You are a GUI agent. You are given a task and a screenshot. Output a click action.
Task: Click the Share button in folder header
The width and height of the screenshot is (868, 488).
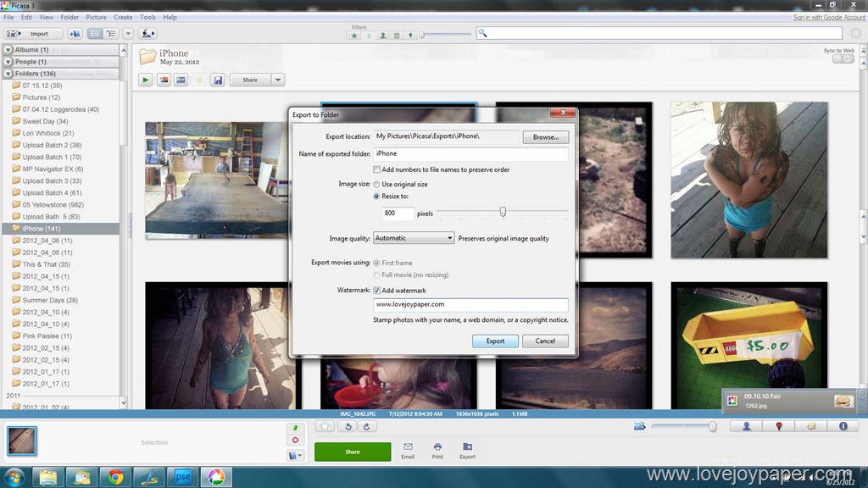pos(250,80)
